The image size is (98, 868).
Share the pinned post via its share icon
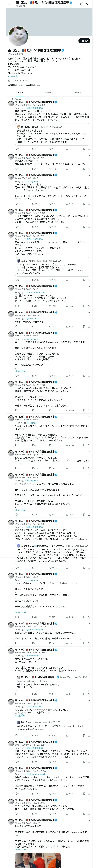tap(89, 149)
